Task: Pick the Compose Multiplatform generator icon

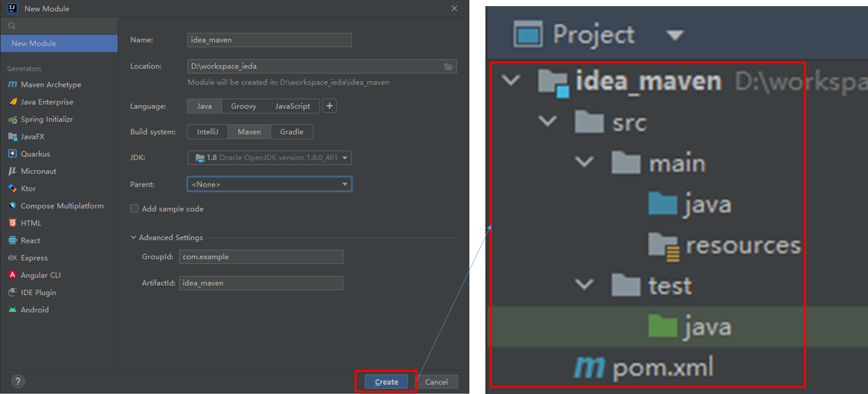Action: point(13,206)
